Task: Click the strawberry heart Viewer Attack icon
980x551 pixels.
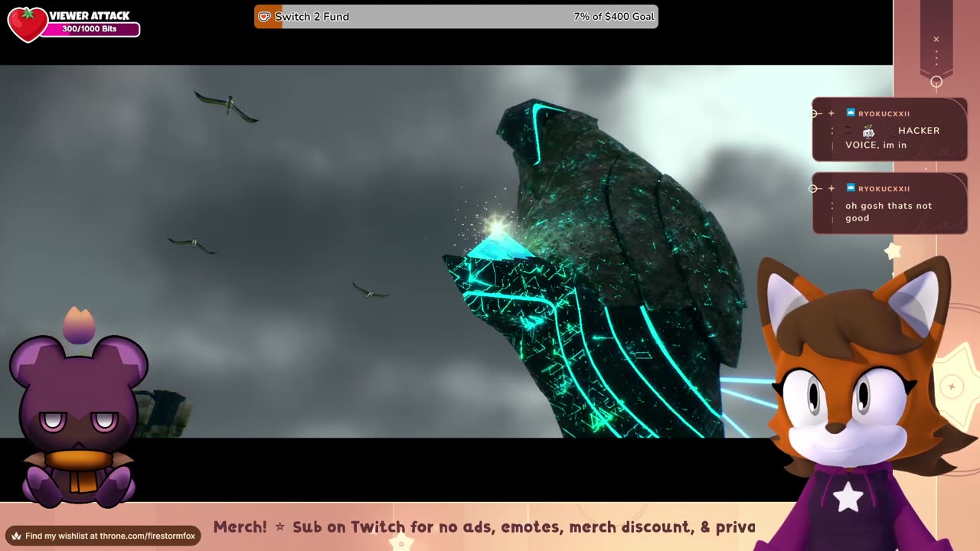Action: 27,24
